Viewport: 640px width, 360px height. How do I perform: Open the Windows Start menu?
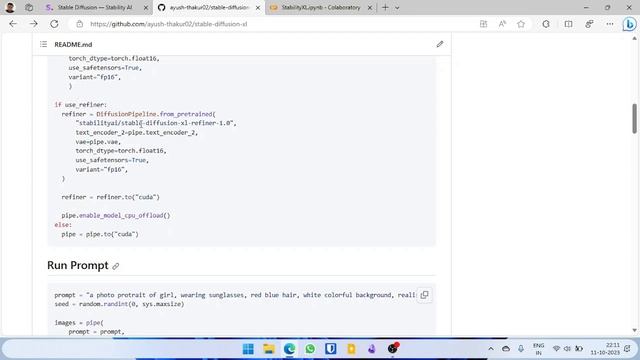(248, 349)
